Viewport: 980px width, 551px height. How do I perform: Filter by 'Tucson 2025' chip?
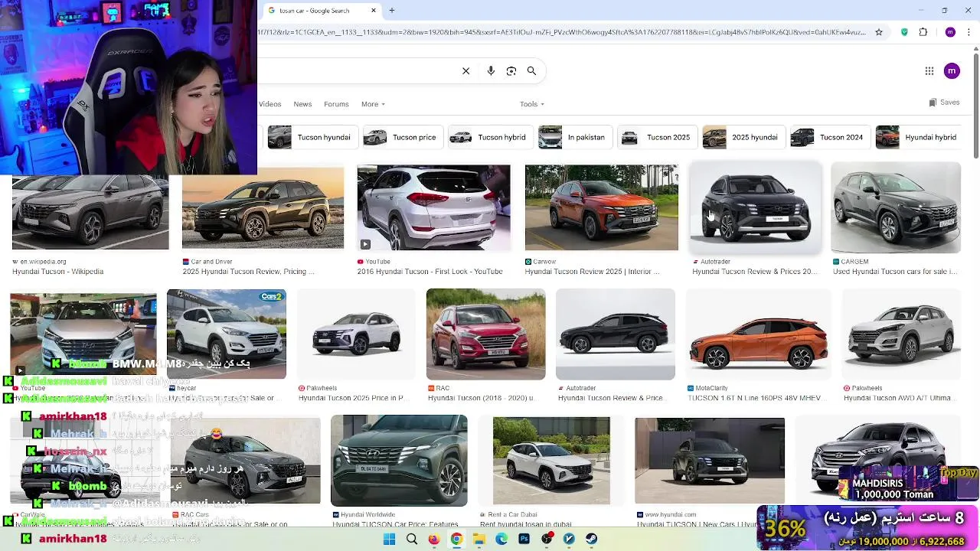click(x=658, y=137)
